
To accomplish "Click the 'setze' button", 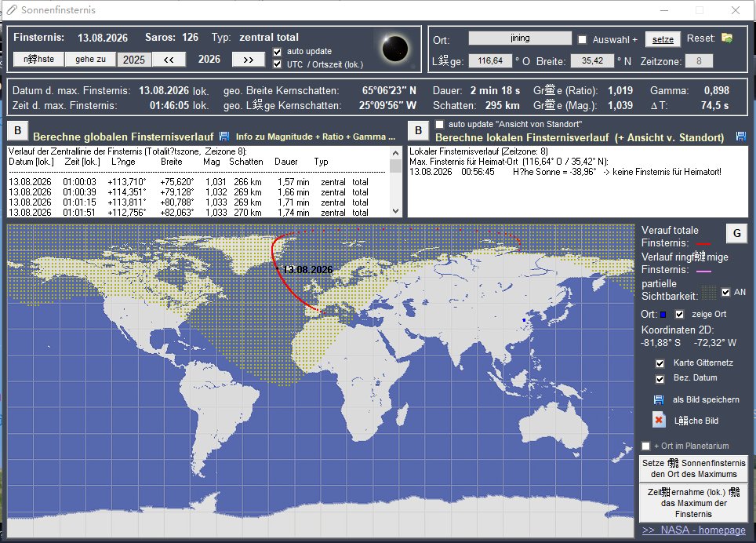I will tap(663, 39).
